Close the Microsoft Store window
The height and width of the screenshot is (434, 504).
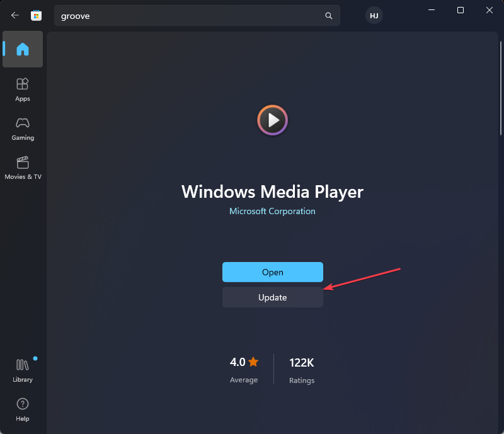[x=490, y=10]
